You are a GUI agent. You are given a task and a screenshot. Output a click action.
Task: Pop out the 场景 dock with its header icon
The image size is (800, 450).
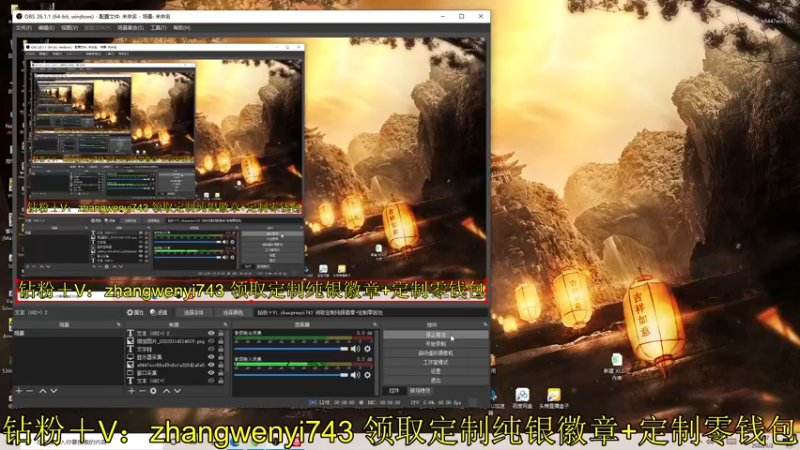point(119,324)
